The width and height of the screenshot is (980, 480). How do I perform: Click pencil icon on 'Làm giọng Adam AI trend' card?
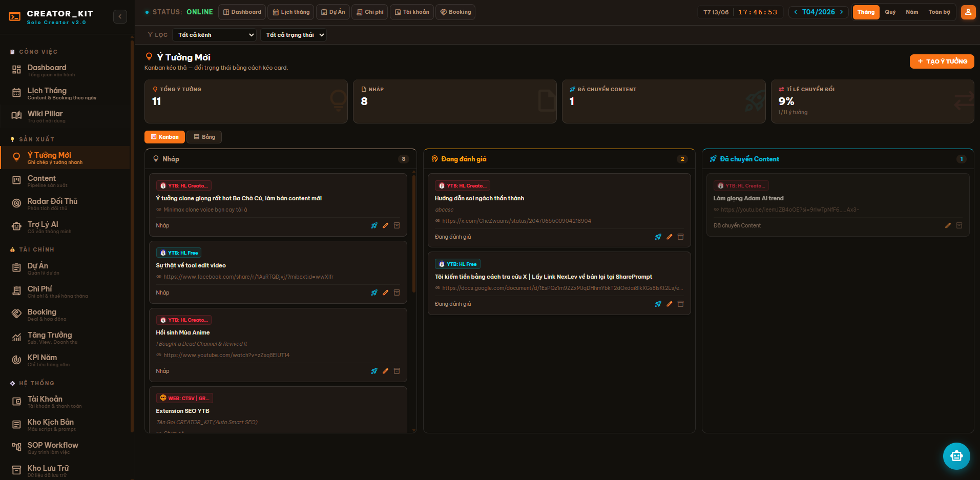pyautogui.click(x=948, y=225)
